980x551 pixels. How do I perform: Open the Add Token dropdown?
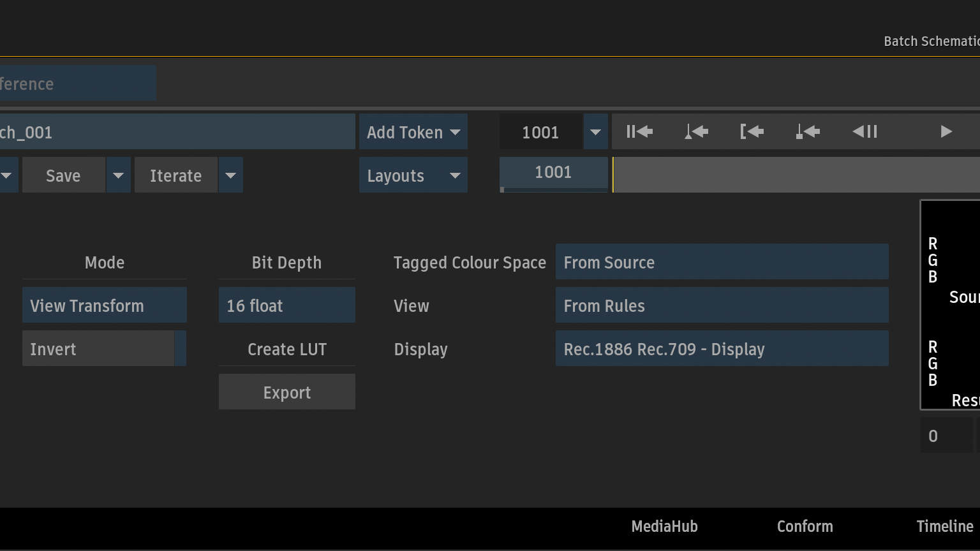[x=413, y=132]
